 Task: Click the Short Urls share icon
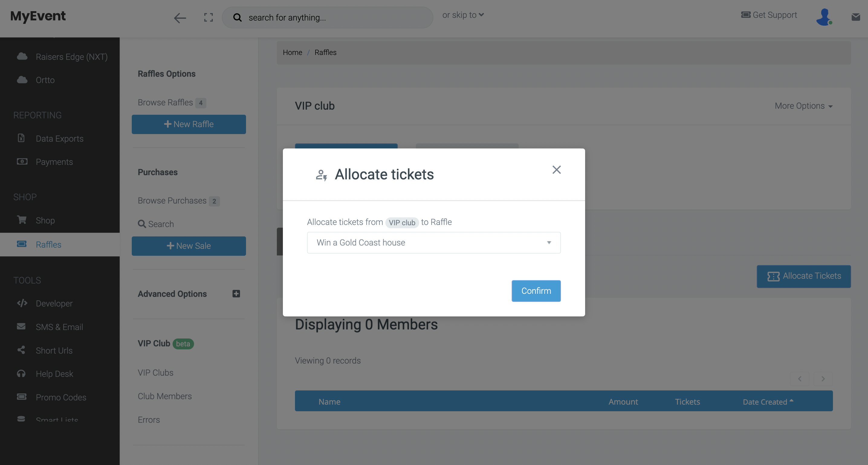coord(21,350)
